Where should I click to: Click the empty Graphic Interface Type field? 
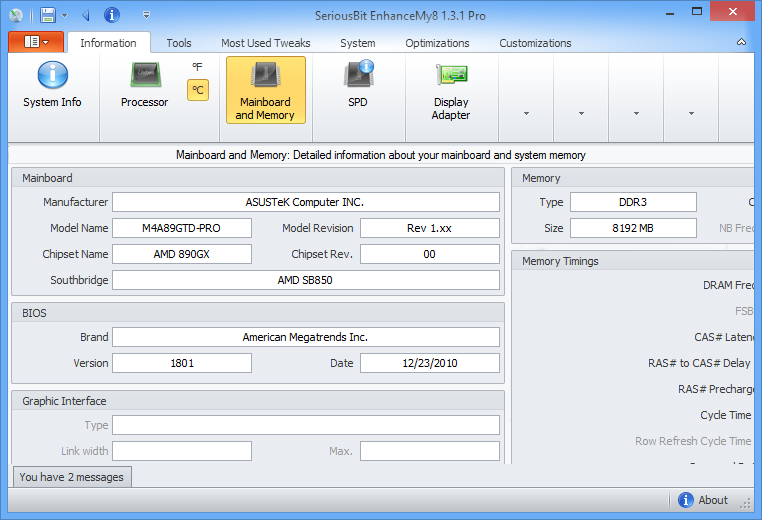coord(306,425)
